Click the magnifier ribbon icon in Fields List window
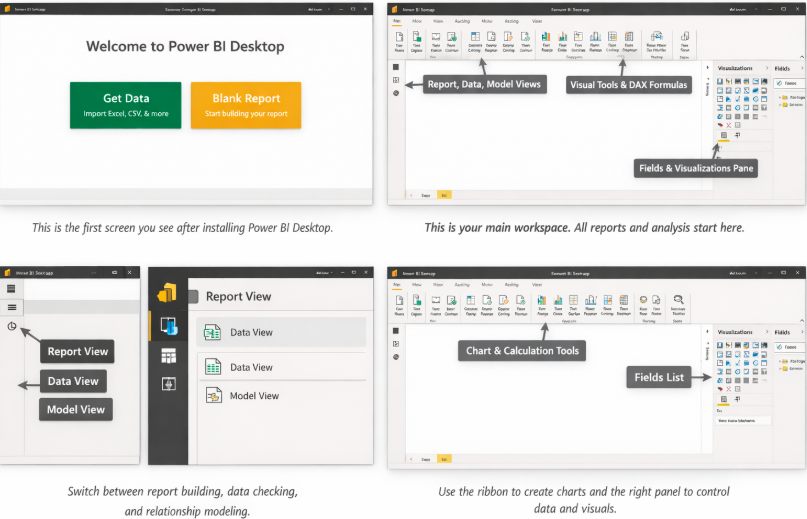807x519 pixels. [678, 298]
